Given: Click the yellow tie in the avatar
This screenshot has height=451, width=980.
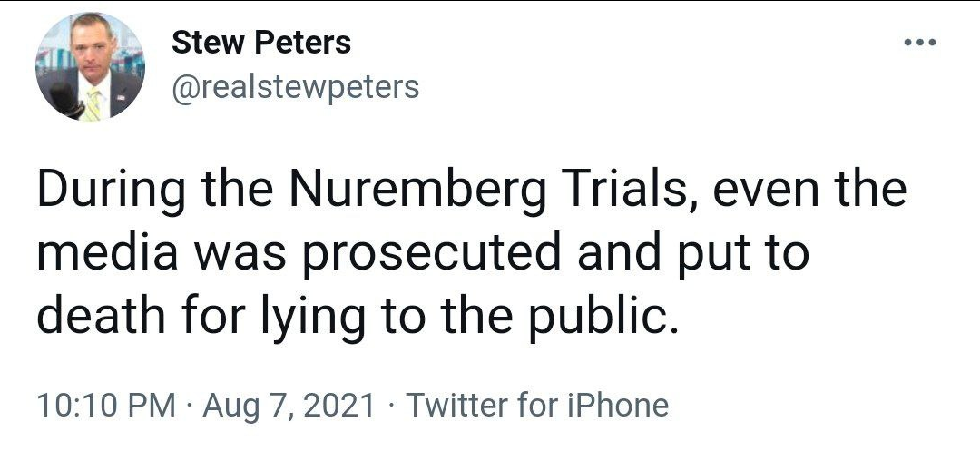Looking at the screenshot, I should (x=93, y=103).
